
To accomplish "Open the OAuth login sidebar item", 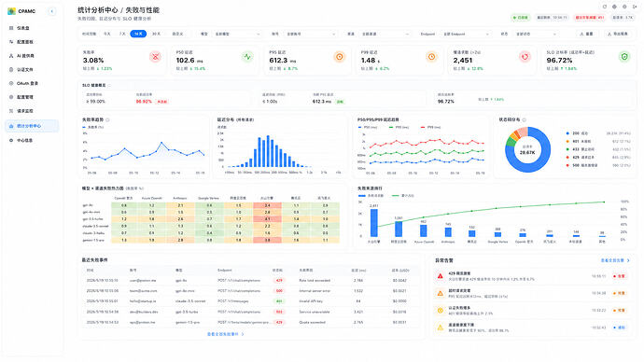I will (x=32, y=83).
